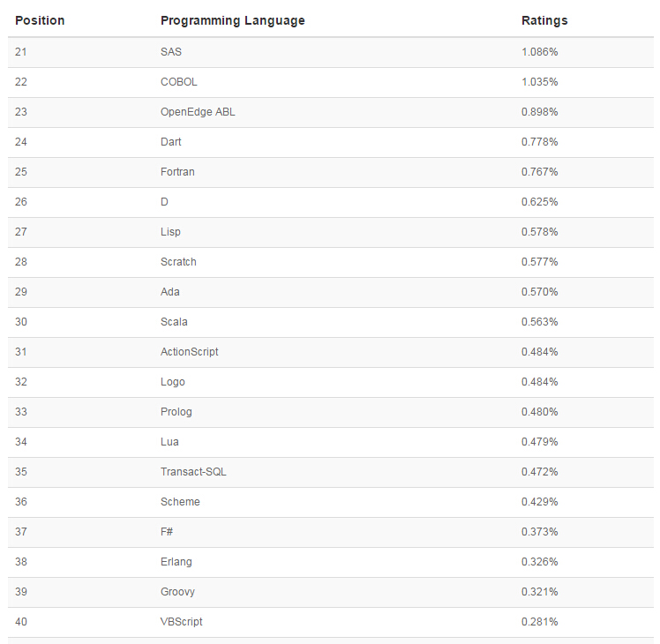Image resolution: width=660 pixels, height=644 pixels.
Task: Click the F# language name
Action: tap(168, 532)
